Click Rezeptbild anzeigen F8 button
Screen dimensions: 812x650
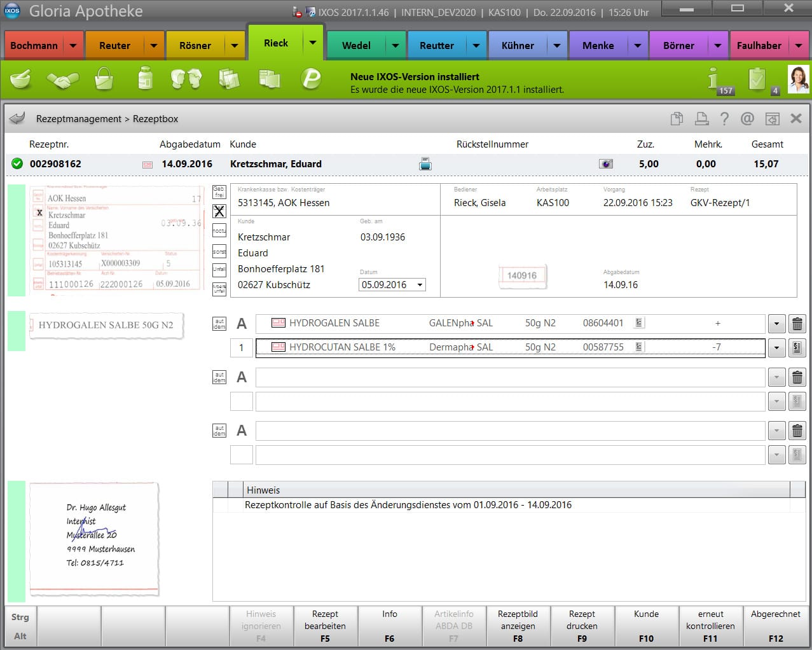click(518, 626)
